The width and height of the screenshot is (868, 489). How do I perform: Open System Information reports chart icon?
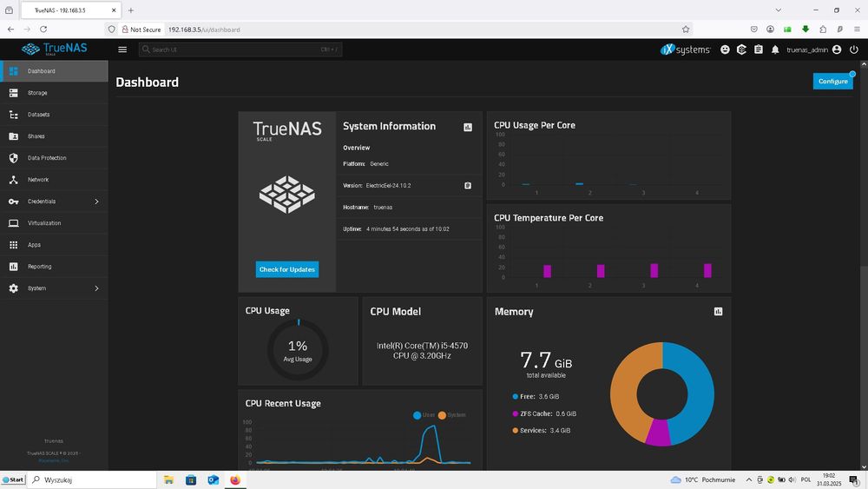click(468, 127)
